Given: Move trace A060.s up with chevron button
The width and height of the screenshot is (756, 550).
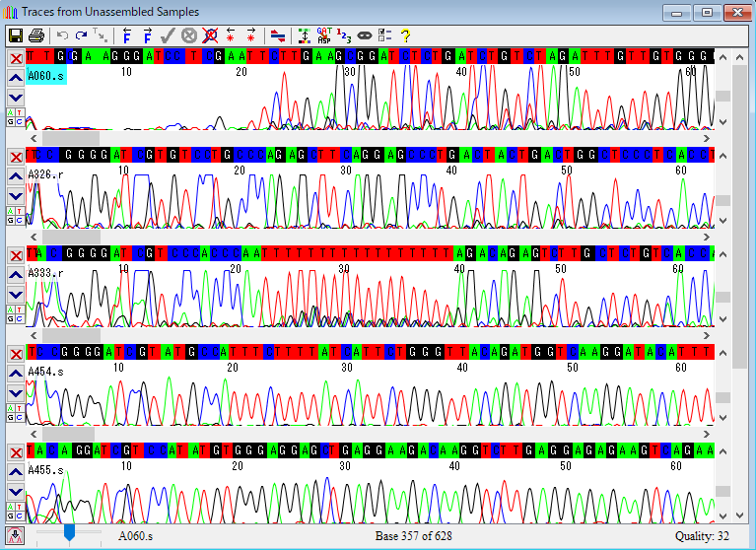Looking at the screenshot, I should pos(16,78).
